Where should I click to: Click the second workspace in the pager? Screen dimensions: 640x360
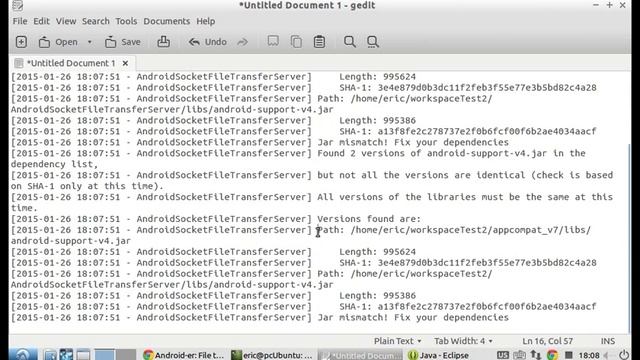pos(126,355)
